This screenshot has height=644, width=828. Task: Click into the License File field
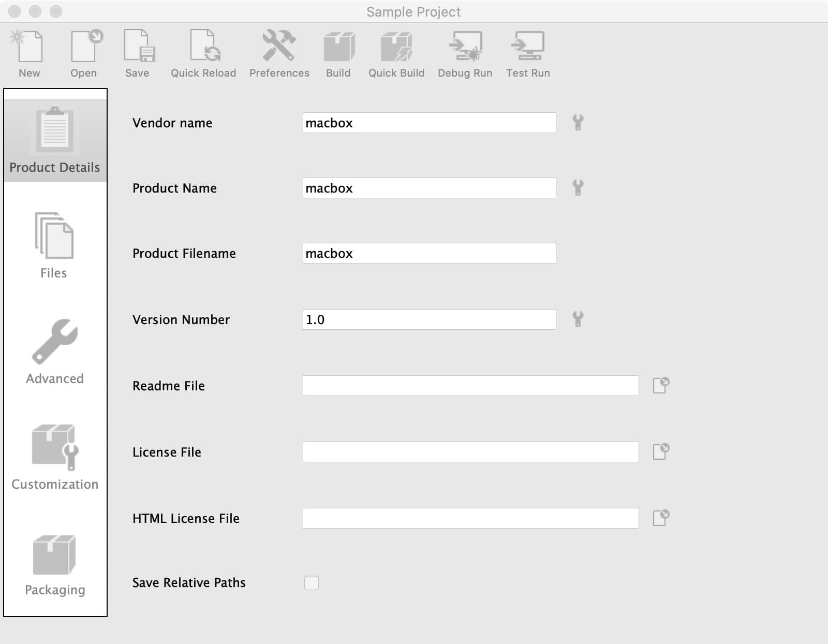click(471, 452)
